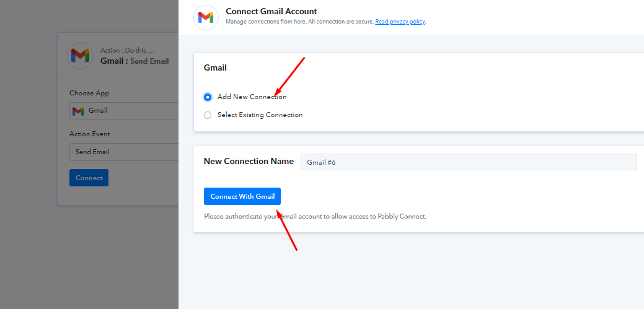Open the Choose App dropdown showing Gmail
The height and width of the screenshot is (309, 644).
click(x=124, y=111)
